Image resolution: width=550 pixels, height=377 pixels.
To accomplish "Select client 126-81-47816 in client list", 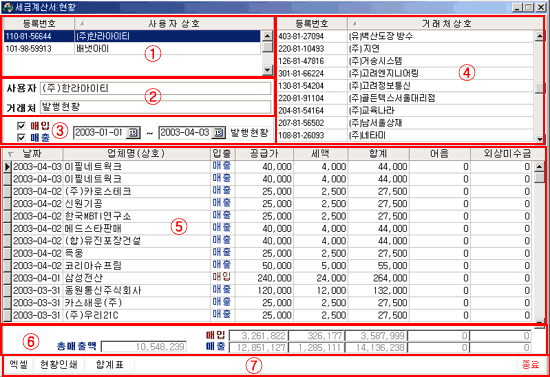I will [x=405, y=61].
